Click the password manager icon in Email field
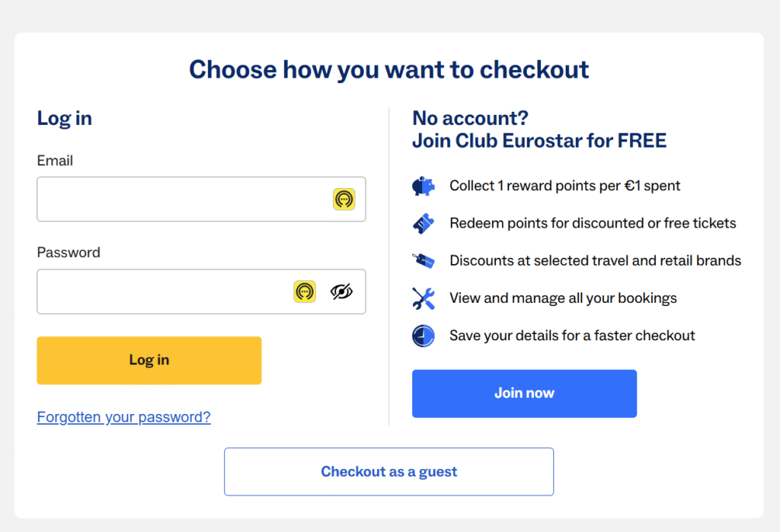This screenshot has height=532, width=780. (x=344, y=199)
